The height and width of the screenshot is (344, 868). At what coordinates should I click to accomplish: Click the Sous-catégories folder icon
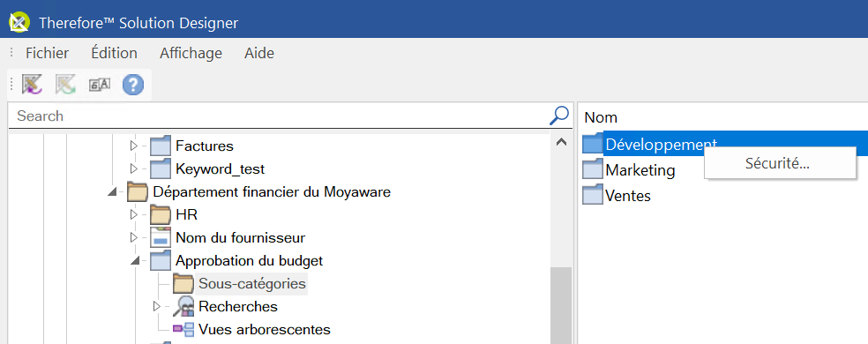[183, 284]
